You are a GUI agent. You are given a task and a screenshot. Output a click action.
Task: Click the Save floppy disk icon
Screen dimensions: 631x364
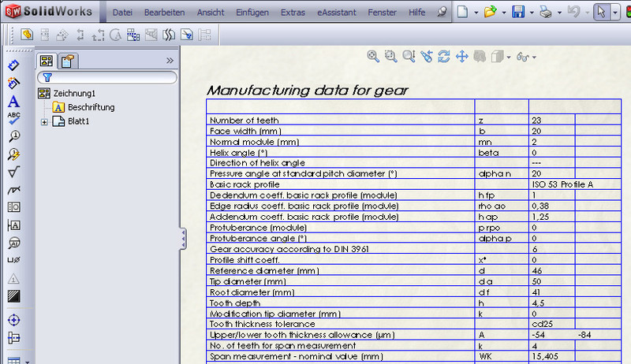tap(518, 13)
